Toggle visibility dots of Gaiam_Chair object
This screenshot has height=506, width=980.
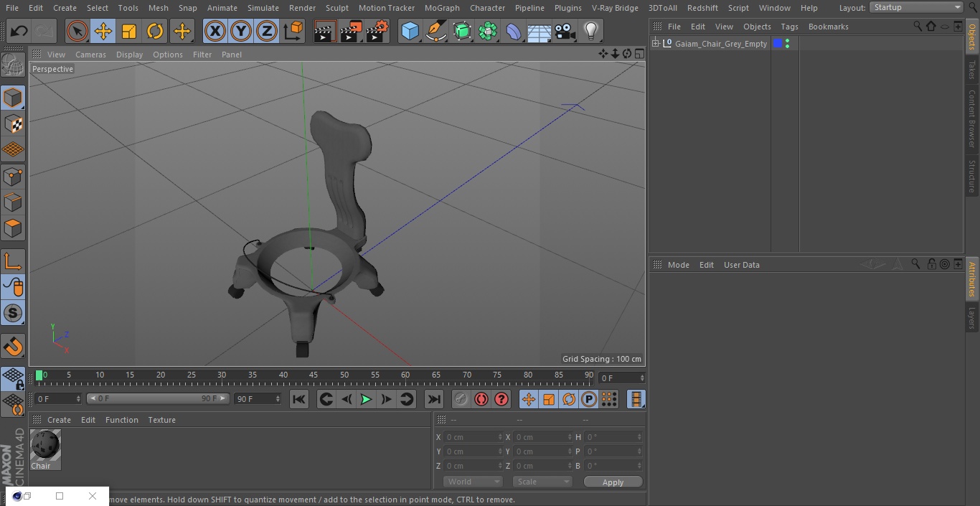click(788, 44)
